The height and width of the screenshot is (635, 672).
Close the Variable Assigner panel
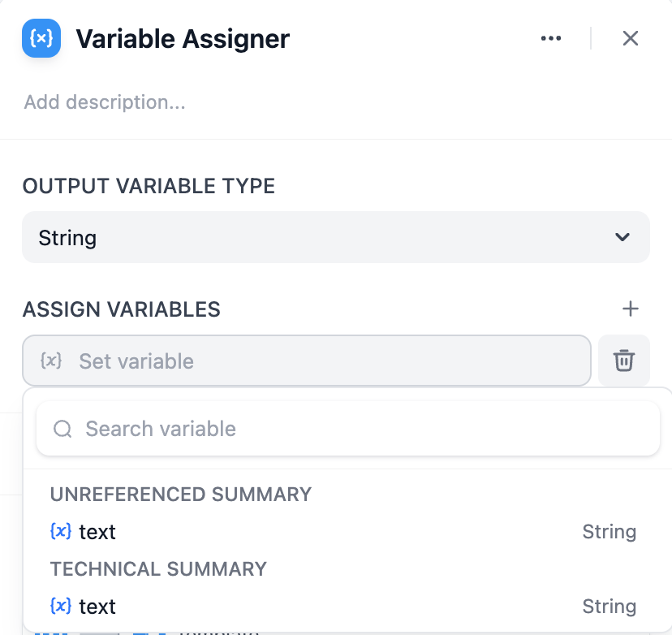pyautogui.click(x=631, y=38)
